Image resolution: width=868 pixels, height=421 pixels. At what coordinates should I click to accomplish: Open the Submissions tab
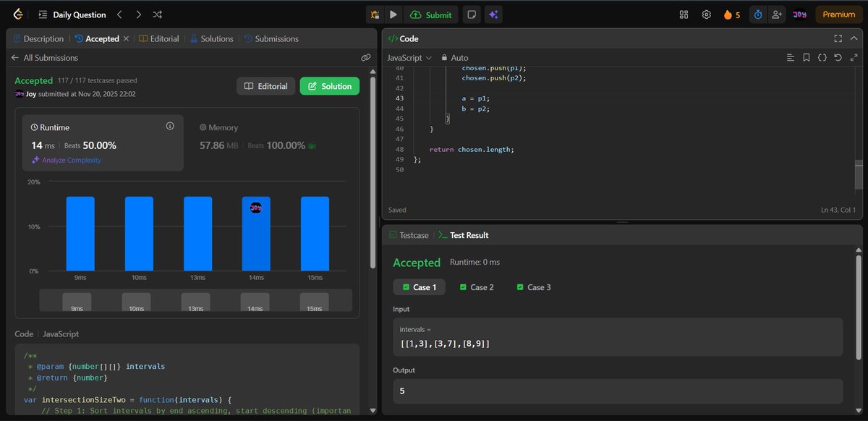point(276,38)
